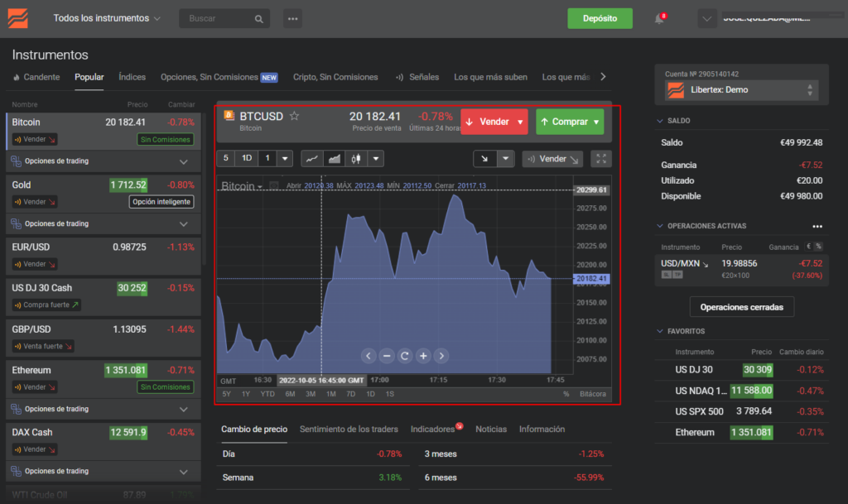Screen dimensions: 848x504
Task: Select the EUR/USD instrument row
Action: pos(104,255)
